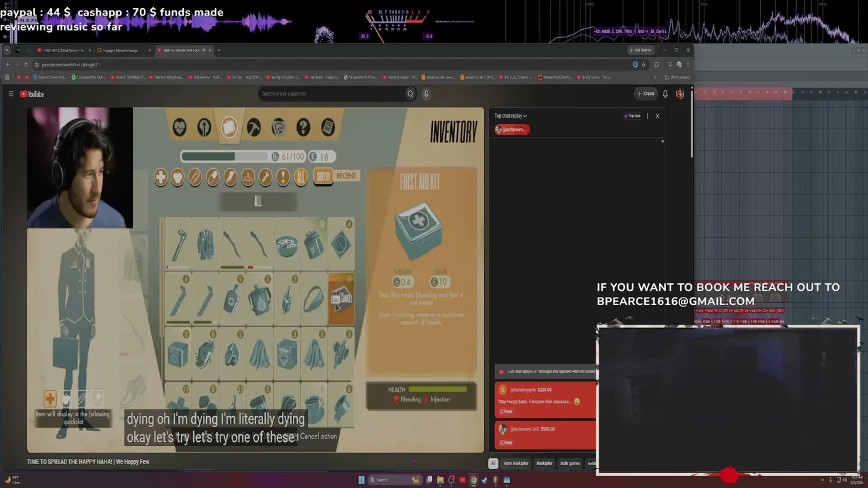Viewport: 868px width, 488px height.
Task: Select the From Markiplier filter chip
Action: point(515,464)
